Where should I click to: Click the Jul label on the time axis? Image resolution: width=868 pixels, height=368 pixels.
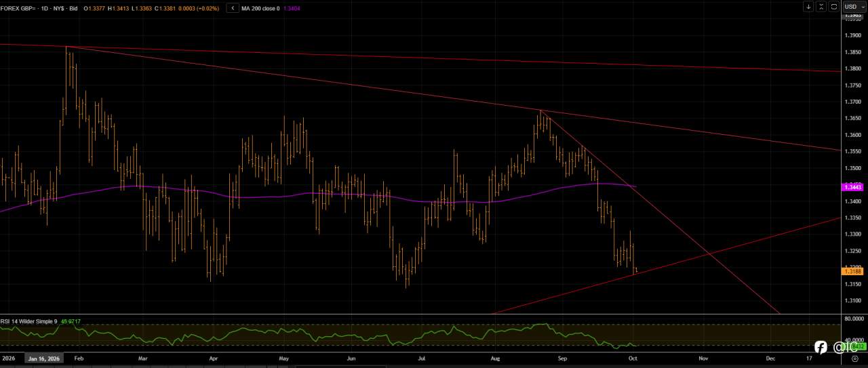(421, 357)
